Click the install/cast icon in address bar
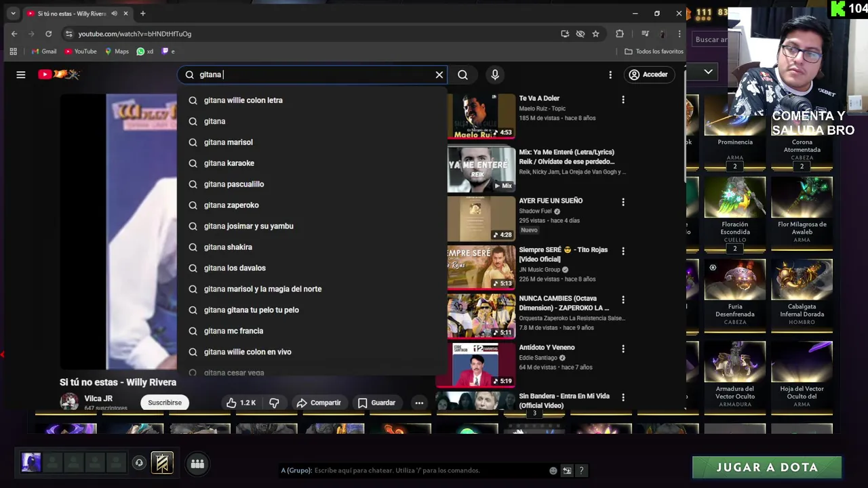The image size is (868, 488). pos(565,34)
